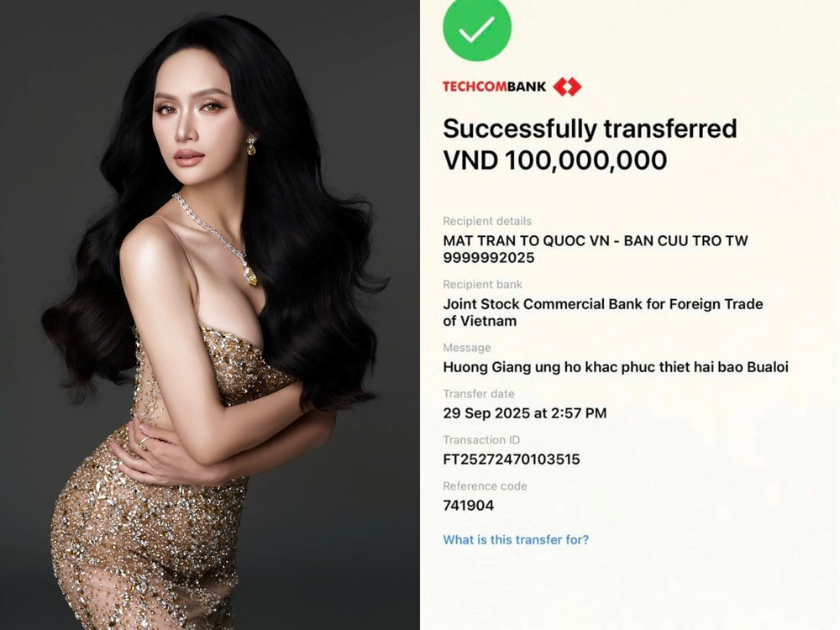Viewport: 840px width, 630px height.
Task: Click the 'Transaction ID' label
Action: pos(481,440)
